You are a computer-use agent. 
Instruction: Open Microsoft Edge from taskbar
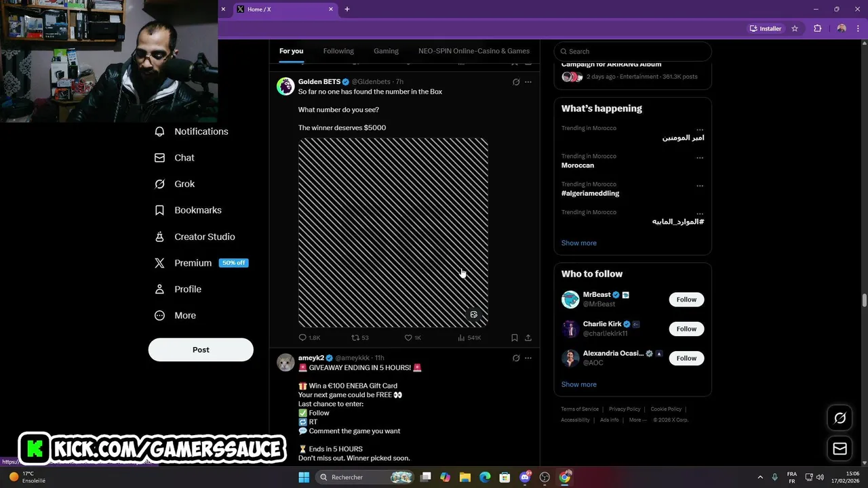click(x=485, y=477)
